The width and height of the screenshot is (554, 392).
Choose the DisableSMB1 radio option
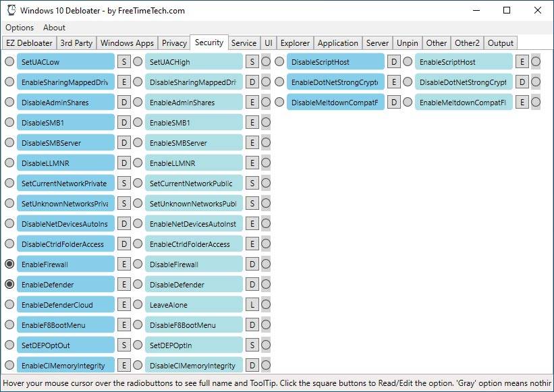click(9, 122)
